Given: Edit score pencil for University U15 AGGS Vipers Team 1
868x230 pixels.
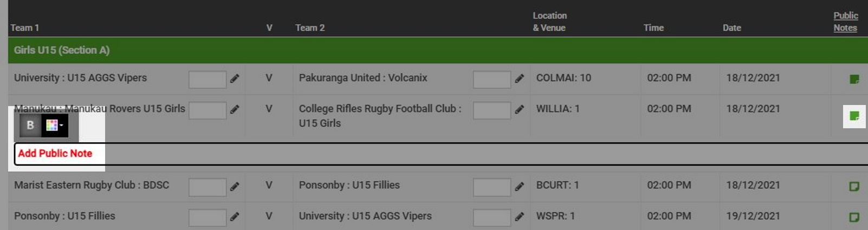Looking at the screenshot, I should [x=235, y=78].
